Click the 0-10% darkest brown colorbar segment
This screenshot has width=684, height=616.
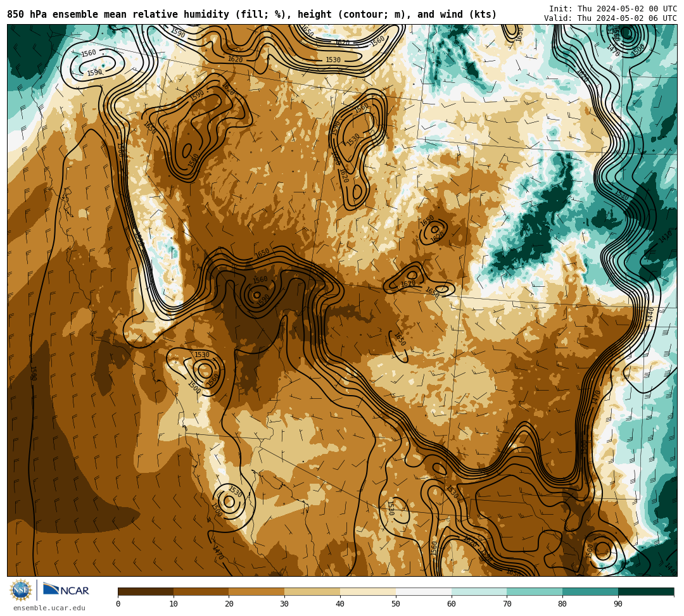[x=146, y=591]
